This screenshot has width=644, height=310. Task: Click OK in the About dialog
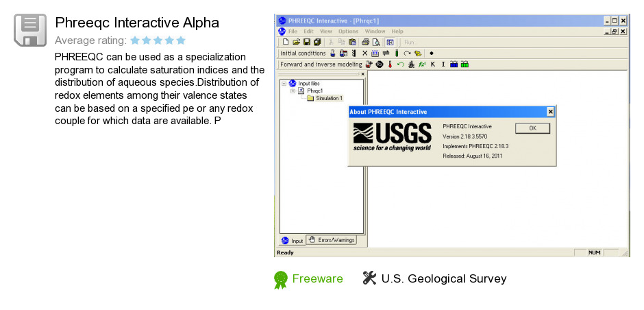pos(532,128)
